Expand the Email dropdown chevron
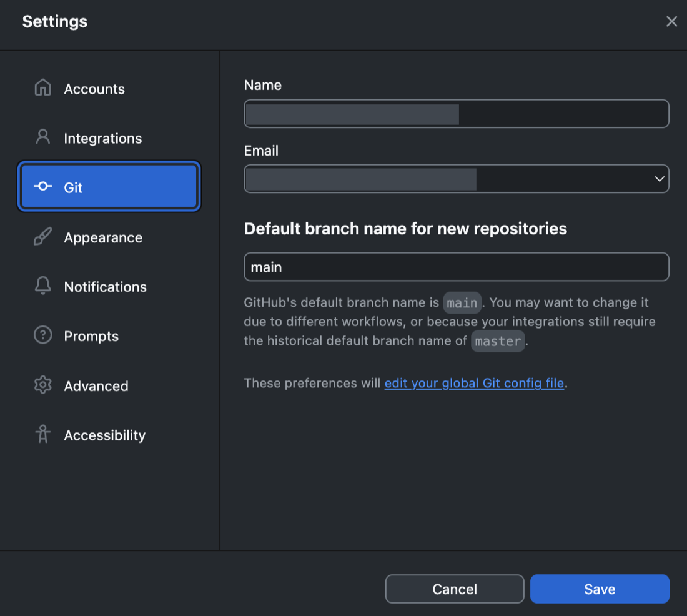The width and height of the screenshot is (687, 616). (659, 179)
